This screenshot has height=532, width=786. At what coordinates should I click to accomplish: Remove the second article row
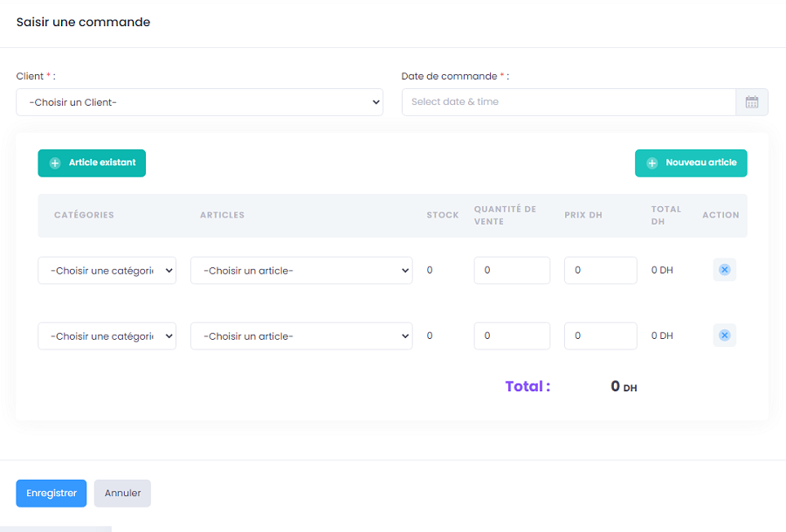pos(724,335)
